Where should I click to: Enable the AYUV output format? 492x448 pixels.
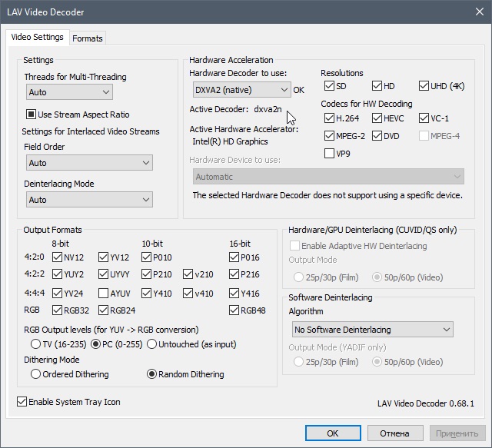point(104,294)
